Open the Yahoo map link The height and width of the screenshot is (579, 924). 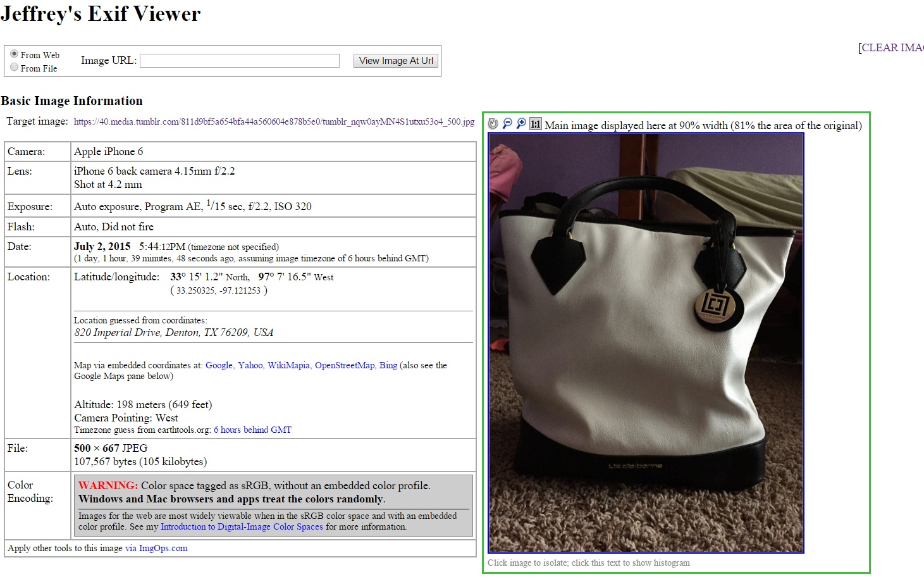pyautogui.click(x=250, y=365)
